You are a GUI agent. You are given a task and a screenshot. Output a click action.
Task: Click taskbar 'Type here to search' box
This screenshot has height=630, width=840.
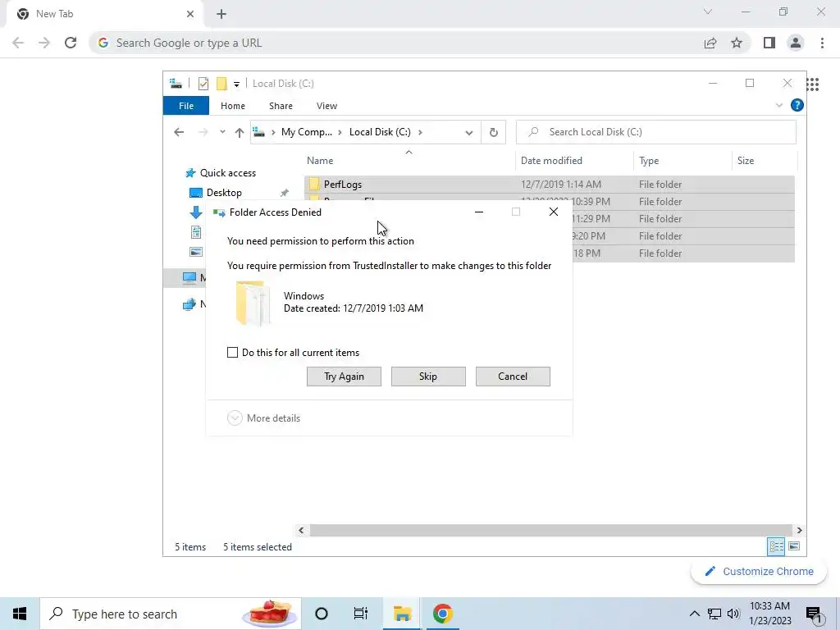click(171, 614)
